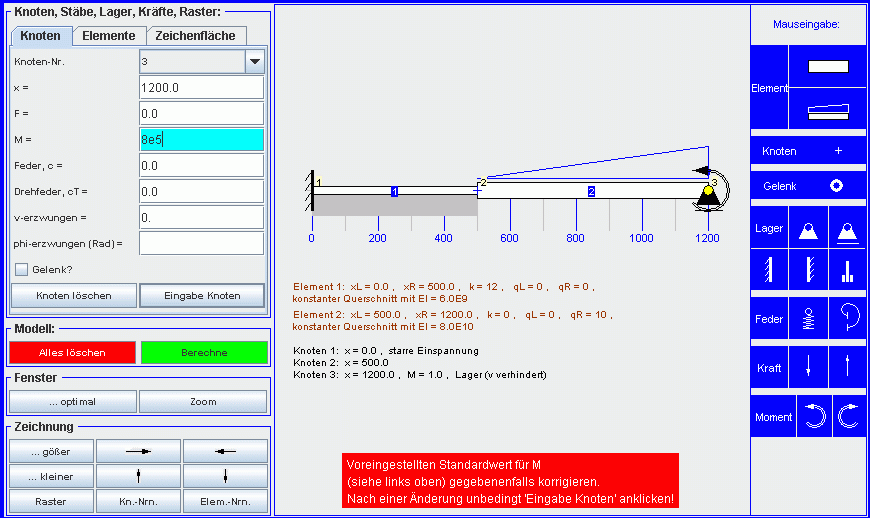Switch to the Elemente tab
The width and height of the screenshot is (870, 518).
[x=109, y=36]
